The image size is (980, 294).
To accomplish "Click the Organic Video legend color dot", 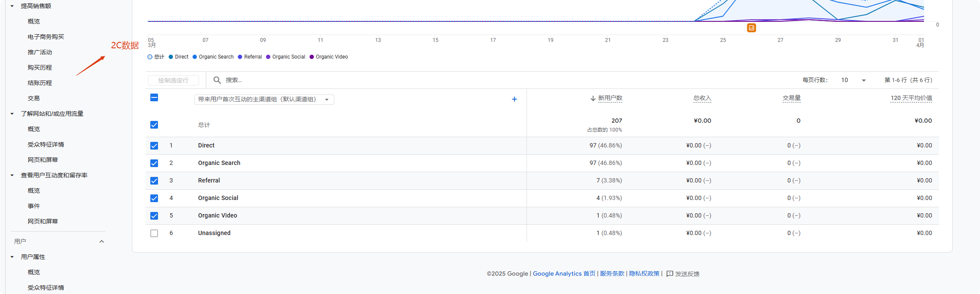I will [x=312, y=57].
